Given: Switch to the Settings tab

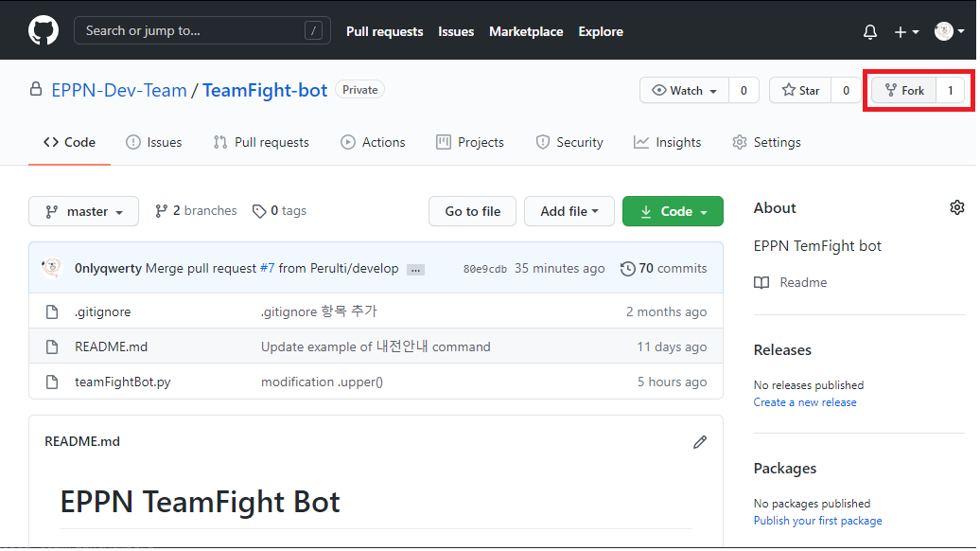Looking at the screenshot, I should click(x=766, y=143).
